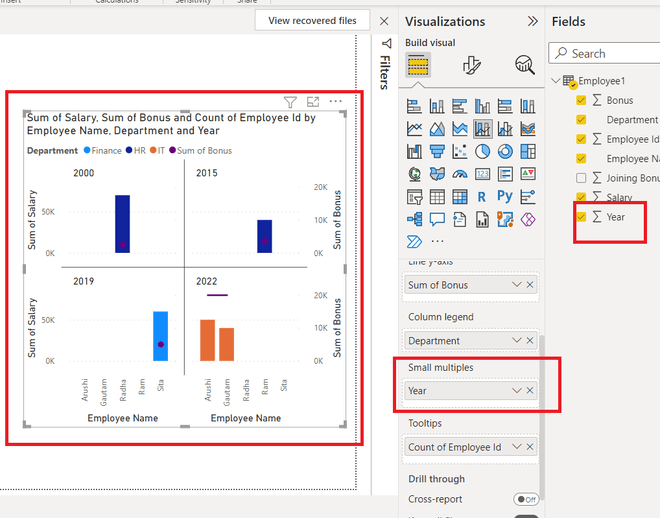Open the Department column legend dropdown

click(x=516, y=340)
